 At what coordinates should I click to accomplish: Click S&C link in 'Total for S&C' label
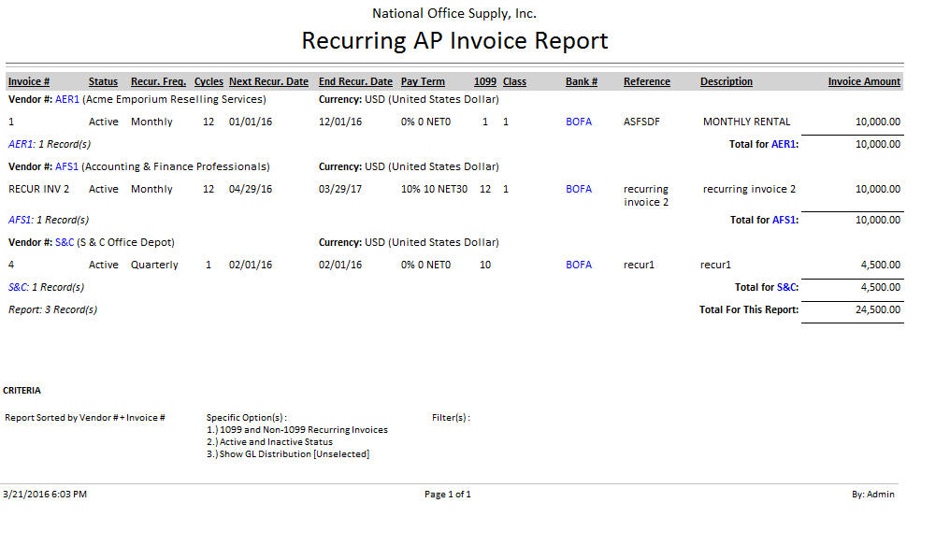click(785, 287)
